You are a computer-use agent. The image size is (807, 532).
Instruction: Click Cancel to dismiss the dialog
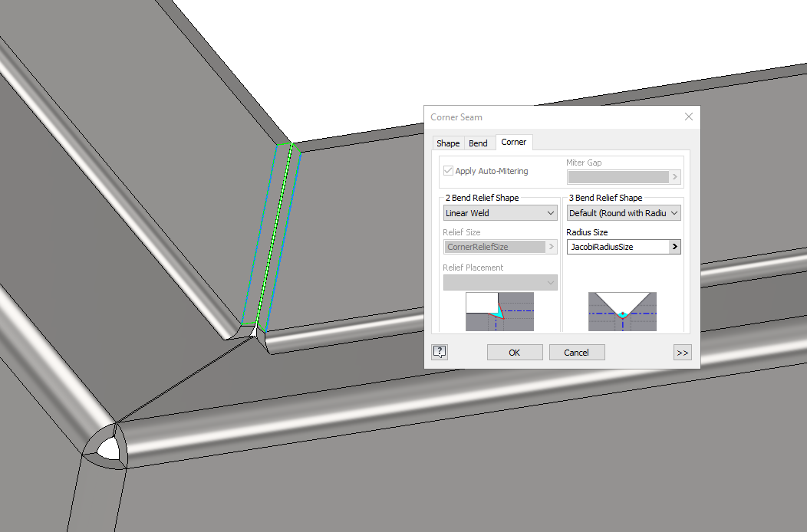[x=576, y=352]
